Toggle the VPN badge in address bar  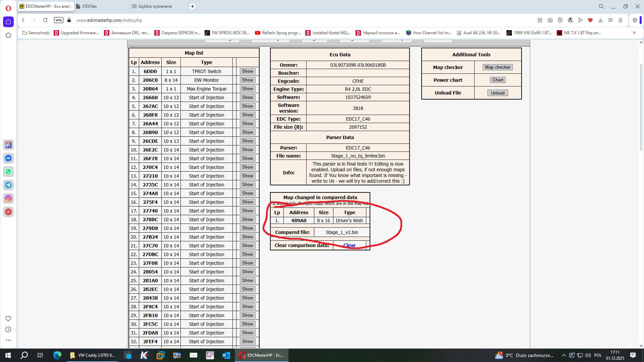59,20
